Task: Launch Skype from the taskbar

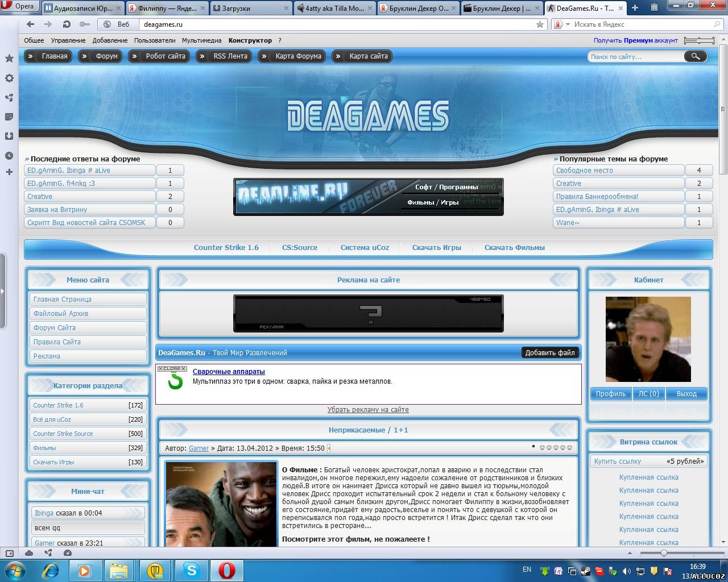Action: tap(192, 570)
